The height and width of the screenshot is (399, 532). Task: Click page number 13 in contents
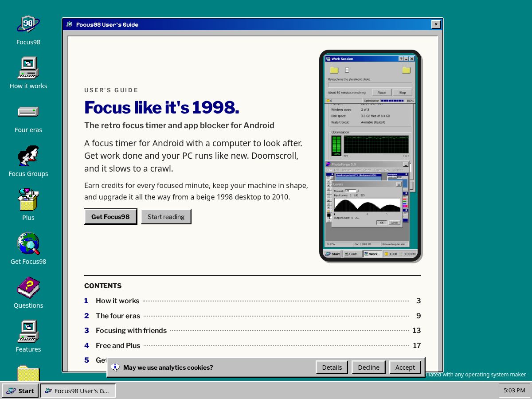[x=416, y=330]
